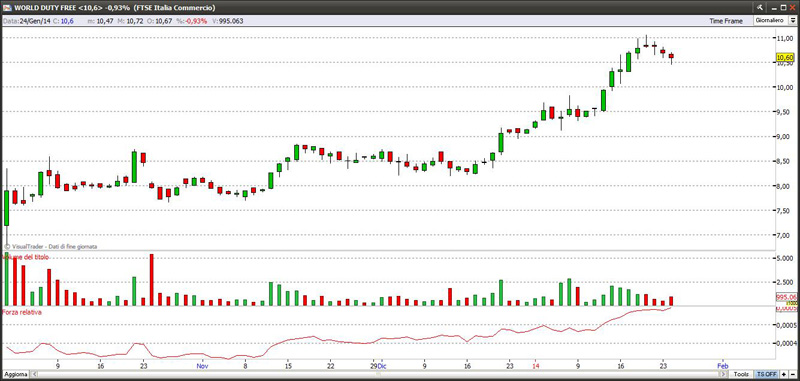Open the Tools button
This screenshot has height=381, width=800.
(741, 374)
